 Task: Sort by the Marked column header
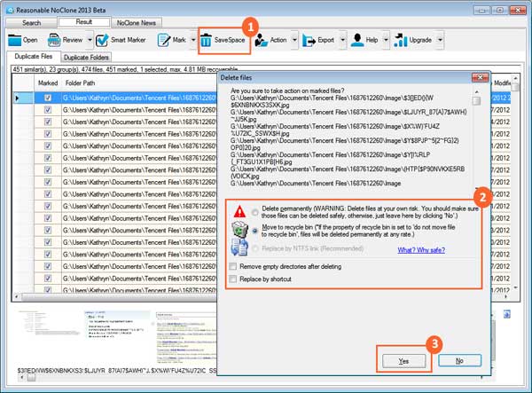click(x=48, y=83)
